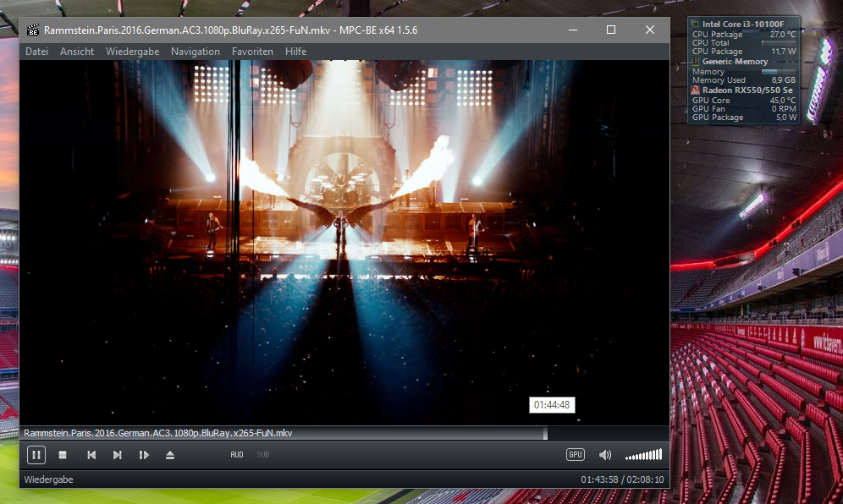This screenshot has height=504, width=843.
Task: Click the file name in the seek bar
Action: point(158,433)
